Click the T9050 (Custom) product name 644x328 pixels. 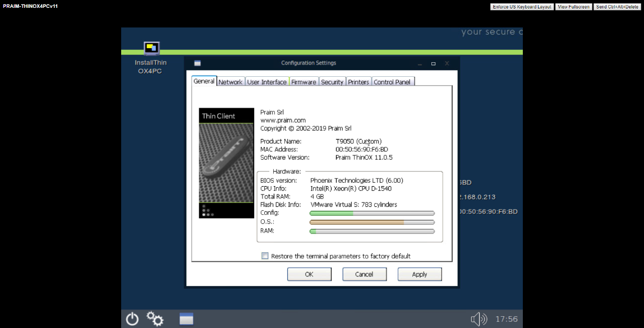coord(358,141)
